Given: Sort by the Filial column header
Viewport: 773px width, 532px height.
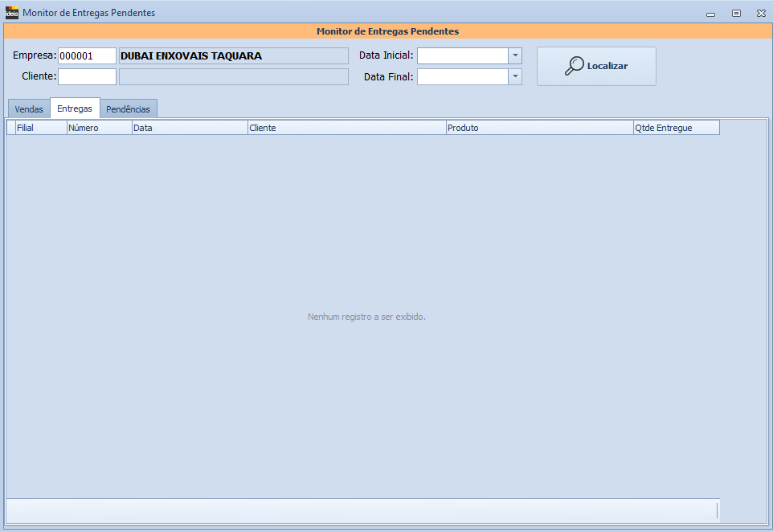Looking at the screenshot, I should point(40,128).
